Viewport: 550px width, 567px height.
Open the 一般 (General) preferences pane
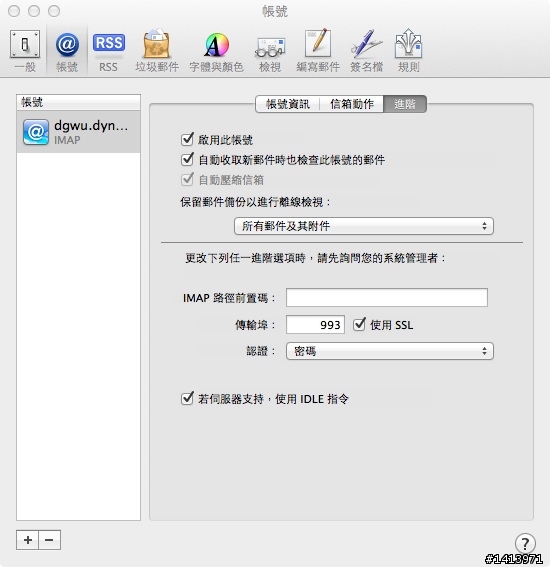pos(25,51)
